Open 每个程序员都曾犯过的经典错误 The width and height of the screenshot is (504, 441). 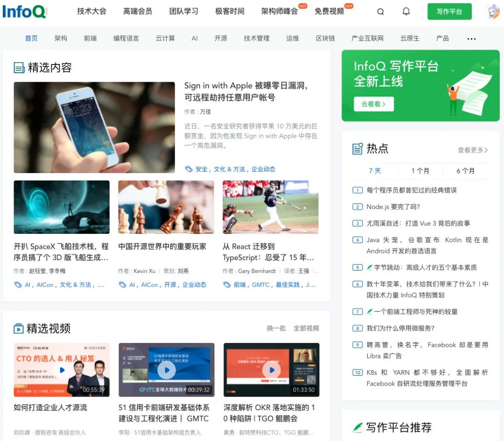click(412, 190)
